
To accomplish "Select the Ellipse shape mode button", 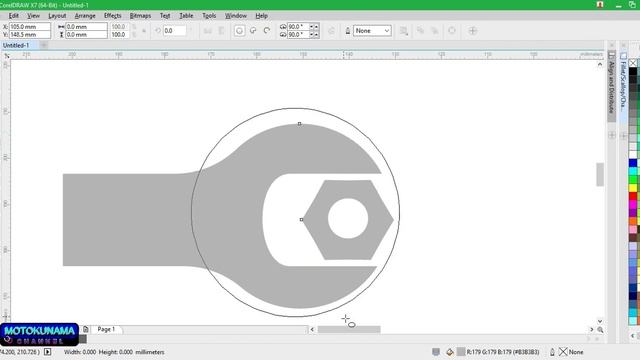I will click(240, 31).
